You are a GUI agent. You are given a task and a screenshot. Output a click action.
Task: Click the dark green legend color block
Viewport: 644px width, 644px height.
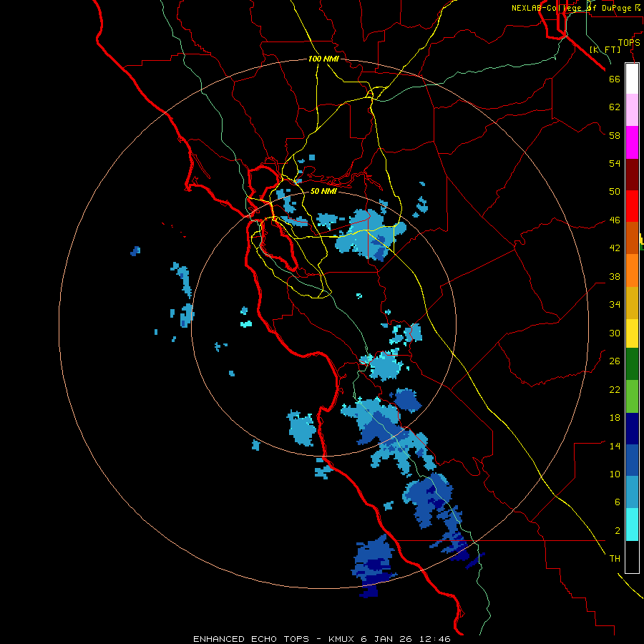632,364
